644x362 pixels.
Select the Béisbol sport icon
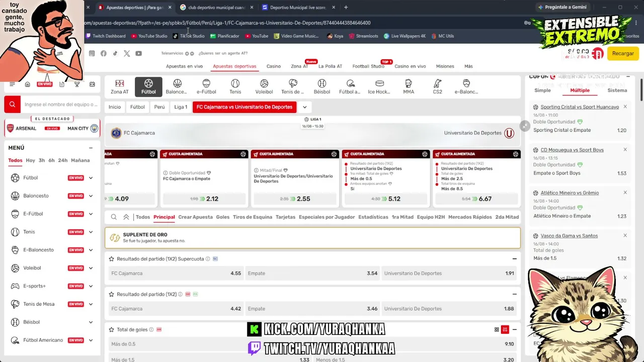coord(322,86)
